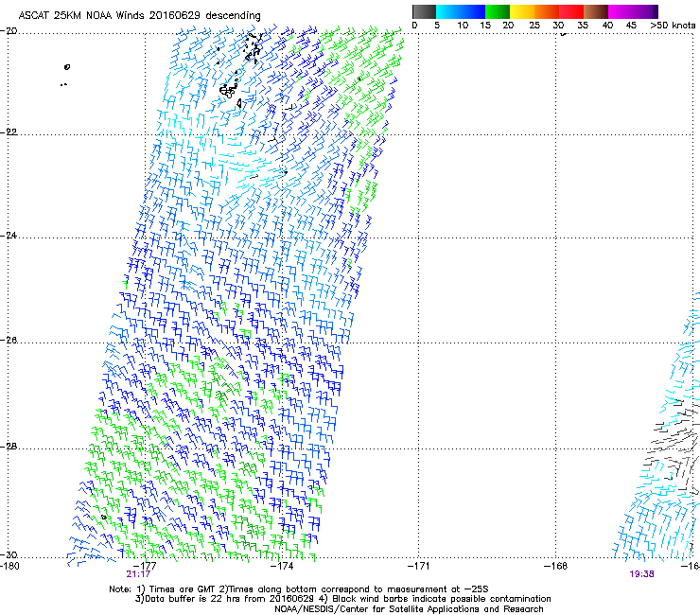Click the '25' legend tick label
This screenshot has height=615, width=700.
[x=534, y=26]
